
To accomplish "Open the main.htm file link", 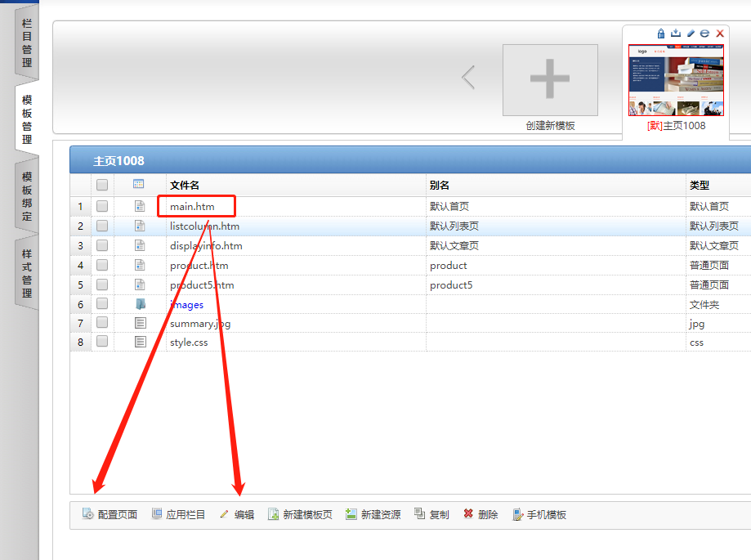I will (189, 206).
